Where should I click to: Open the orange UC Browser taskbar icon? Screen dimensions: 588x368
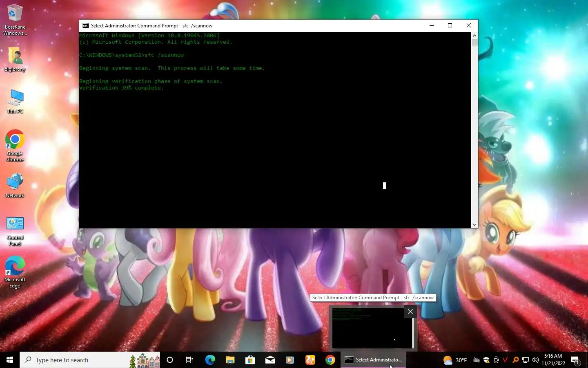tap(310, 360)
